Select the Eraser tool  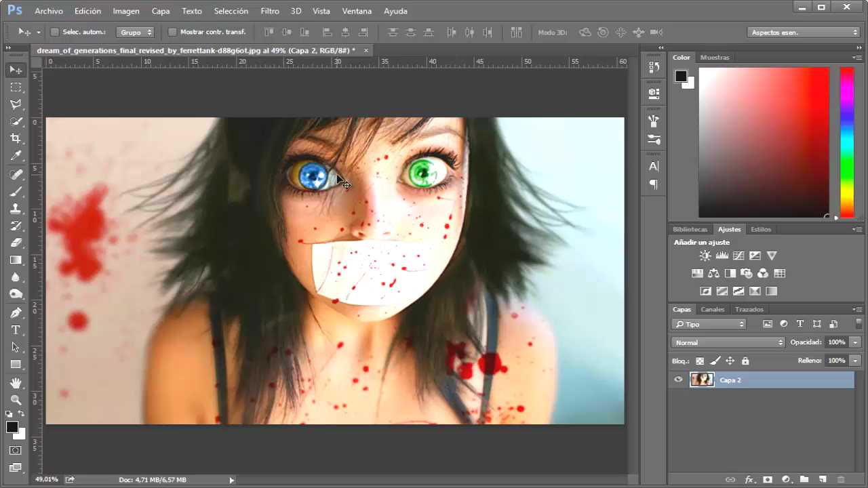pos(16,243)
